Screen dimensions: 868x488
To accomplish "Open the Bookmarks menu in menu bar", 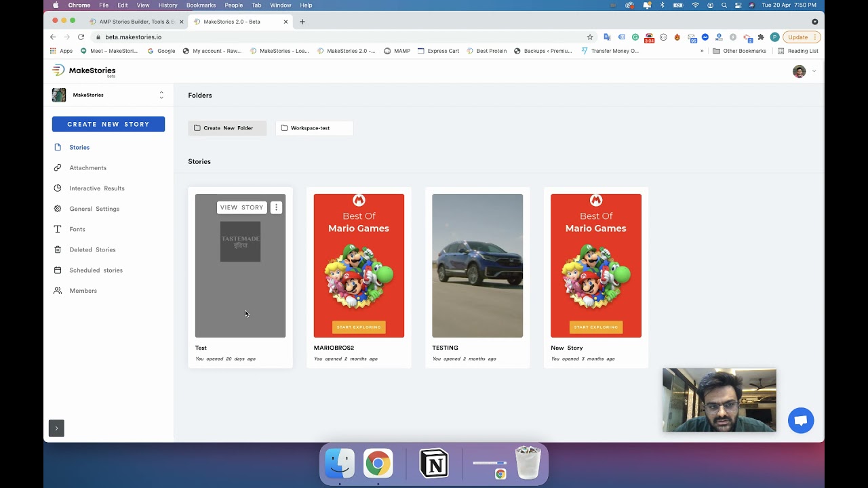I will coord(201,5).
